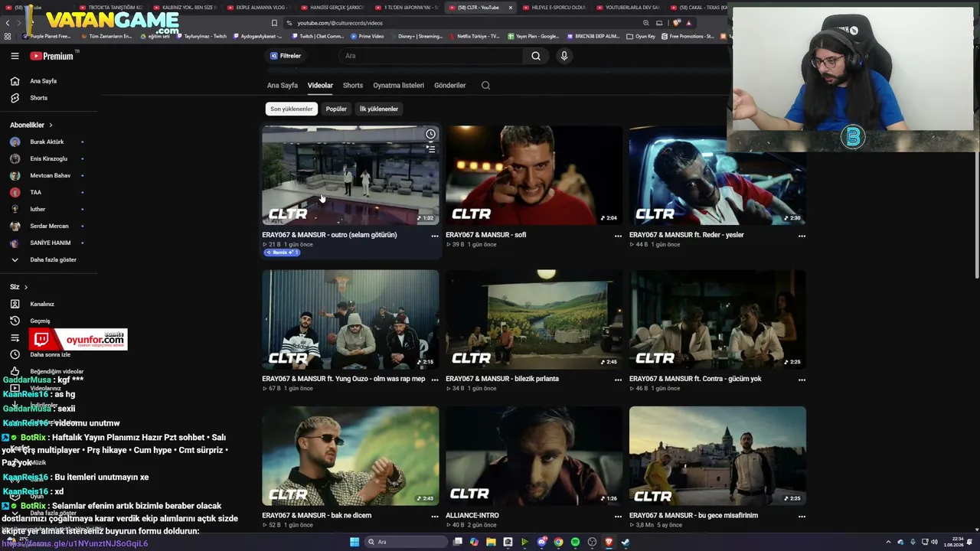Open Burak Aktürk subscription channel
This screenshot has width=980, height=551.
point(47,142)
